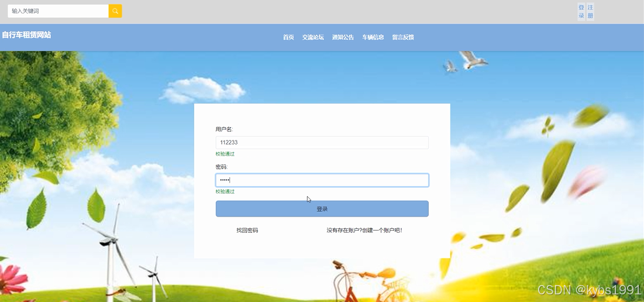Click the 密码 password field
The height and width of the screenshot is (302, 644).
[x=322, y=180]
